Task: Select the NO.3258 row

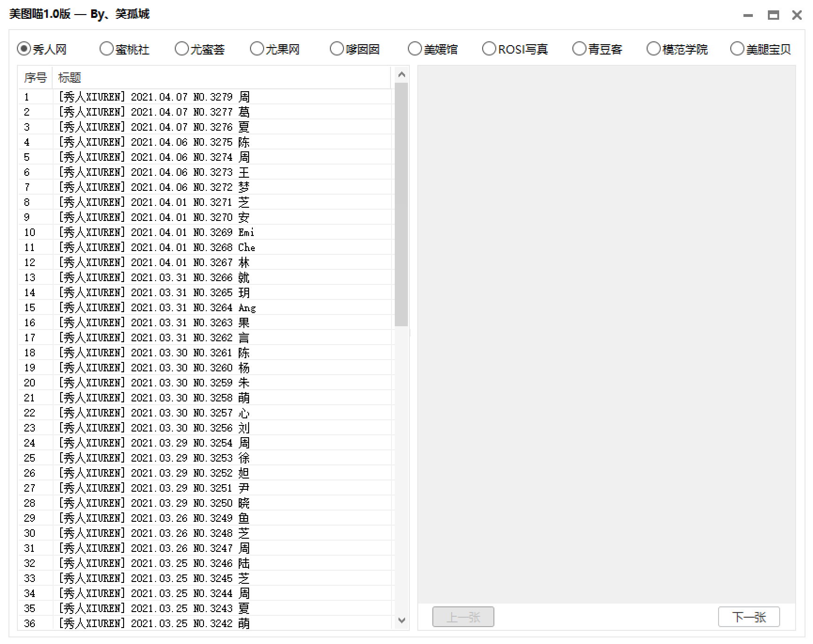Action: (x=205, y=398)
